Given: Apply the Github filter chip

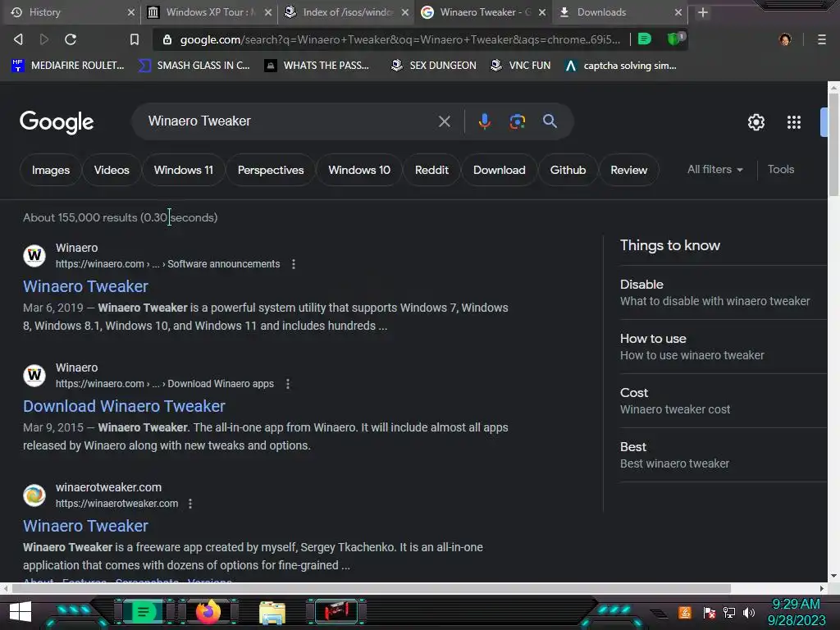Looking at the screenshot, I should [568, 170].
